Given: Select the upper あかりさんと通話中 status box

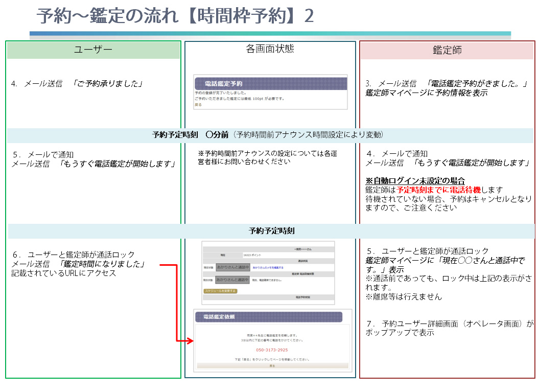Looking at the screenshot, I should pos(232,267).
